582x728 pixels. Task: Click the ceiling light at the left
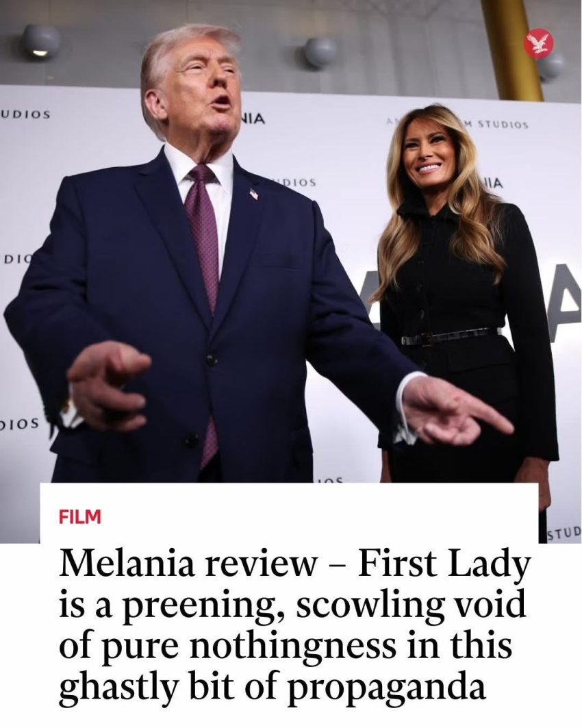(42, 42)
